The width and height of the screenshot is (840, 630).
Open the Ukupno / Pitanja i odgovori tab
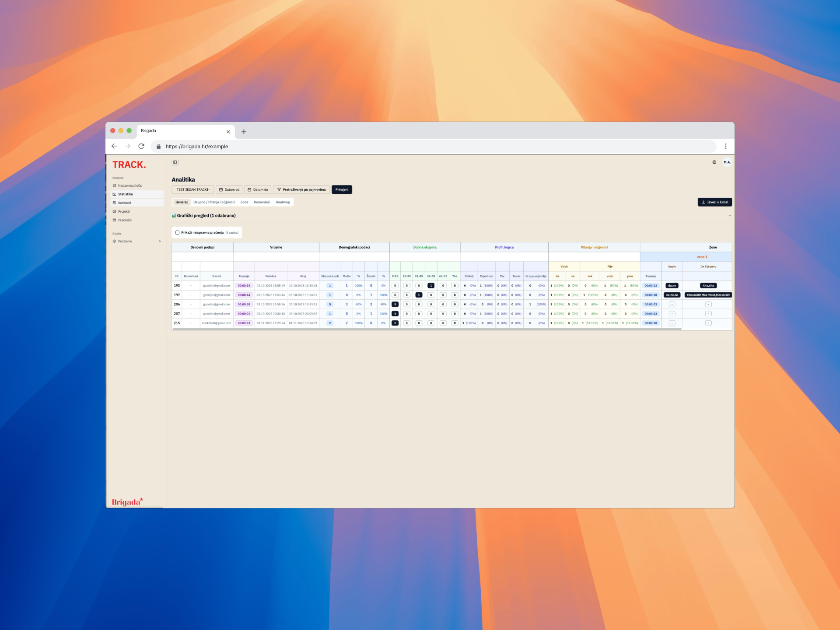click(x=213, y=202)
